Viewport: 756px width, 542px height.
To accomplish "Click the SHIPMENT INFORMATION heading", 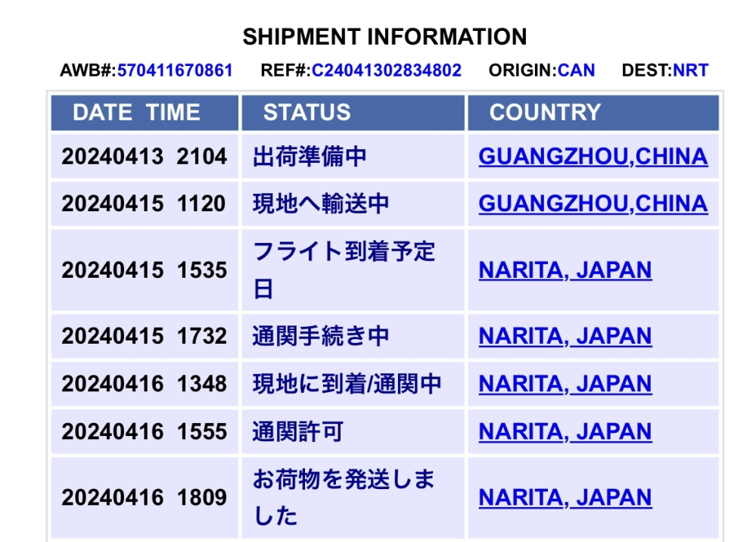I will coord(384,37).
